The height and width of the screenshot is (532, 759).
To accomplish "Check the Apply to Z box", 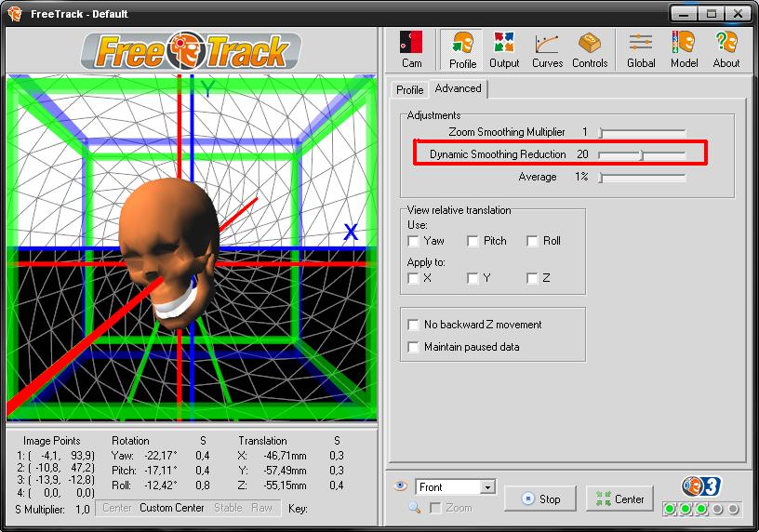I will pyautogui.click(x=532, y=278).
